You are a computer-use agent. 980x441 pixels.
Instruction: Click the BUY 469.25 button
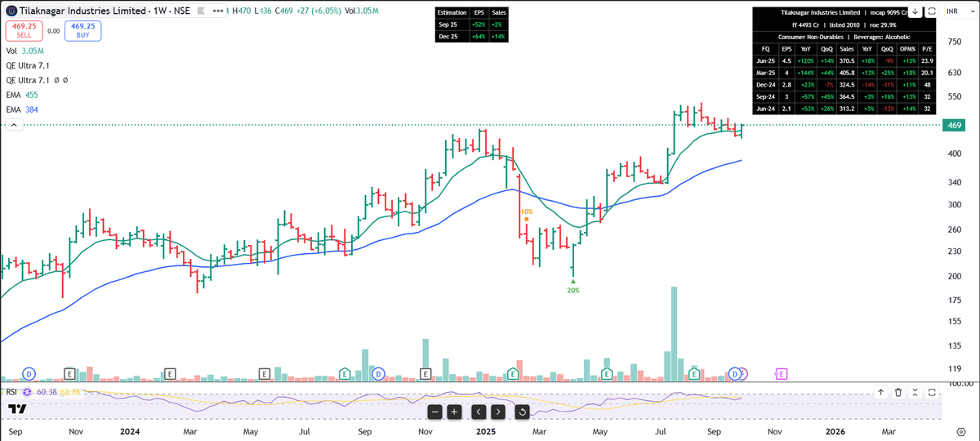[x=82, y=31]
